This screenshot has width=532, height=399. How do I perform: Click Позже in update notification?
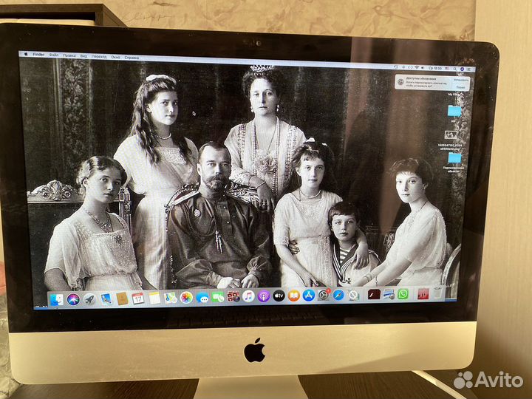(460, 87)
